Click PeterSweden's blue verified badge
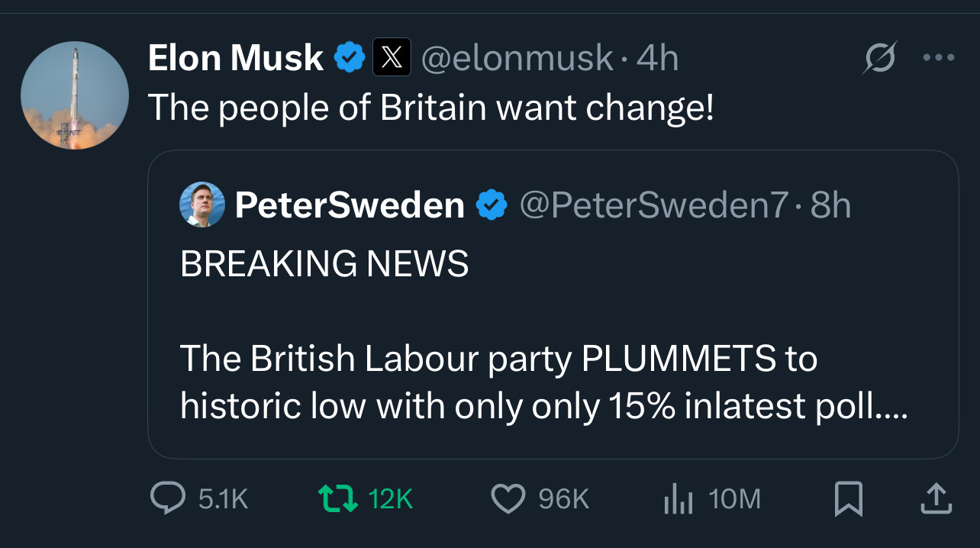This screenshot has height=548, width=980. pos(492,205)
